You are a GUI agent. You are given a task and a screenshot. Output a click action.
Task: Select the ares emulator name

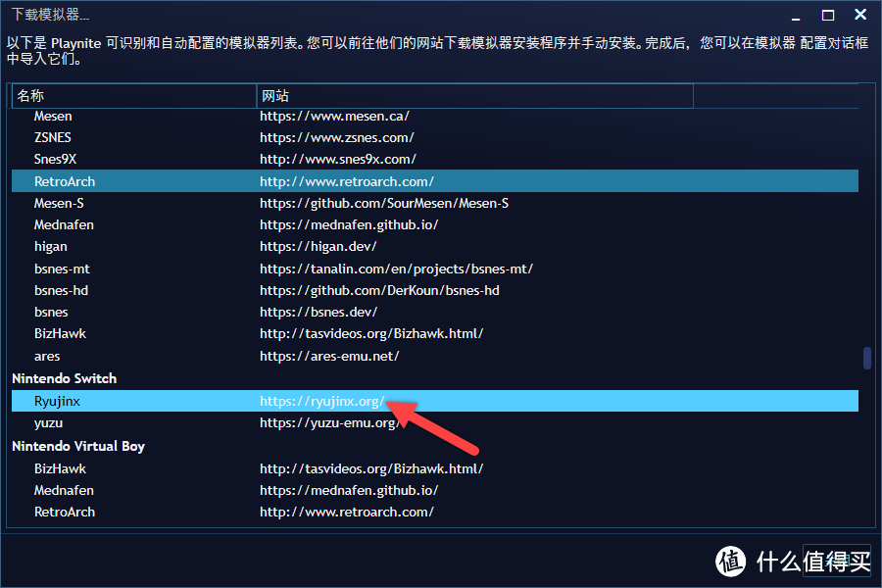pyautogui.click(x=47, y=356)
